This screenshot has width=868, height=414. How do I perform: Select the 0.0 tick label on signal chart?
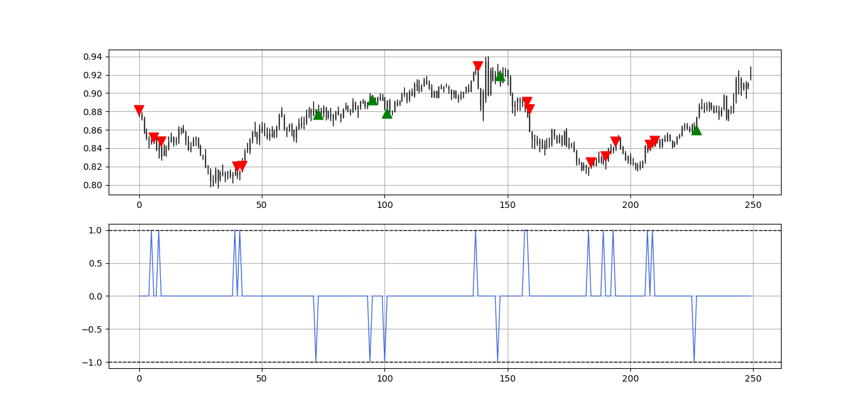point(95,296)
